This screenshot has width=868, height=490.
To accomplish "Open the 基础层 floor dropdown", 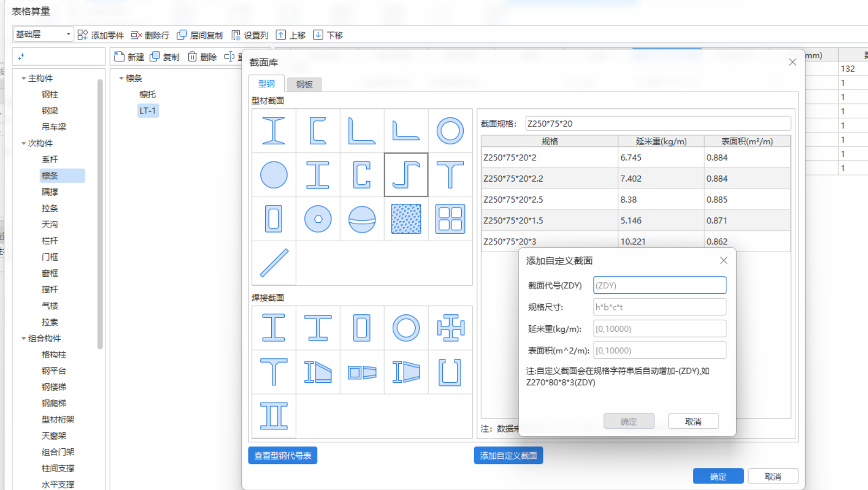I will pos(43,34).
